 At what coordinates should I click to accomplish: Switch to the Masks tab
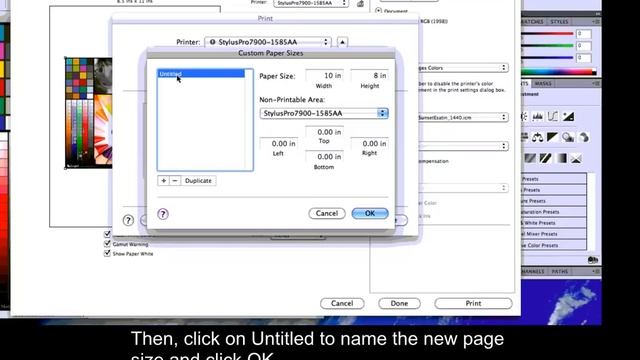click(x=543, y=83)
